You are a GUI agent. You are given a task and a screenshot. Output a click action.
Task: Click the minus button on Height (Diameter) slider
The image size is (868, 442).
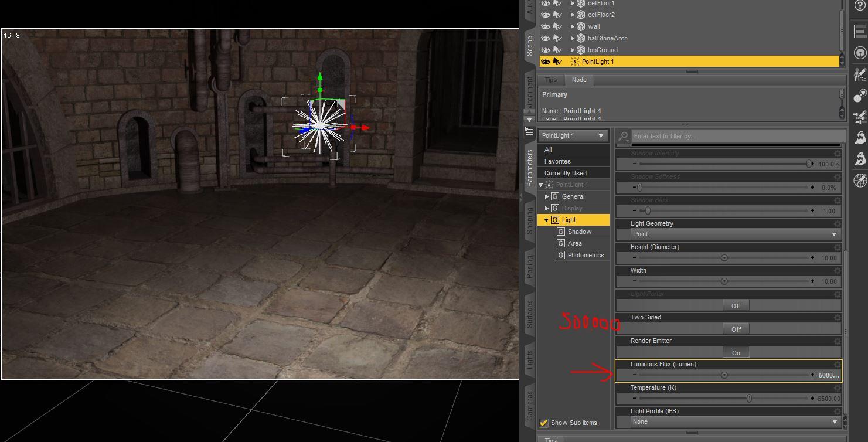click(x=634, y=258)
